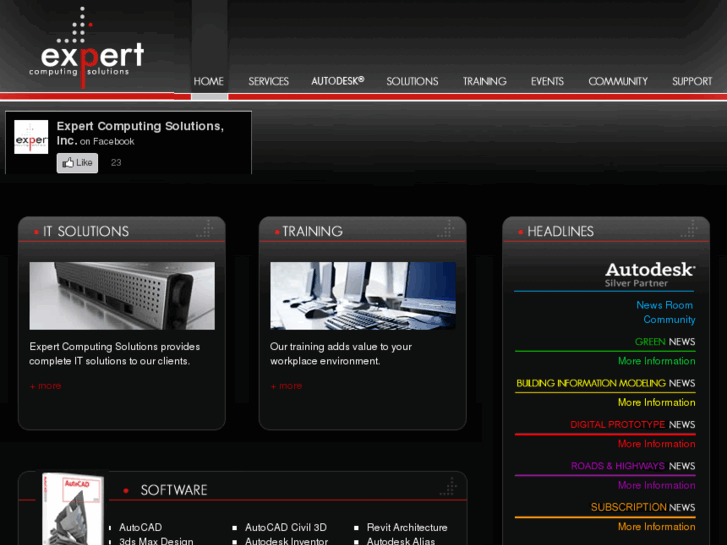Open the Revit Architecture link
The width and height of the screenshot is (727, 545).
(x=407, y=527)
